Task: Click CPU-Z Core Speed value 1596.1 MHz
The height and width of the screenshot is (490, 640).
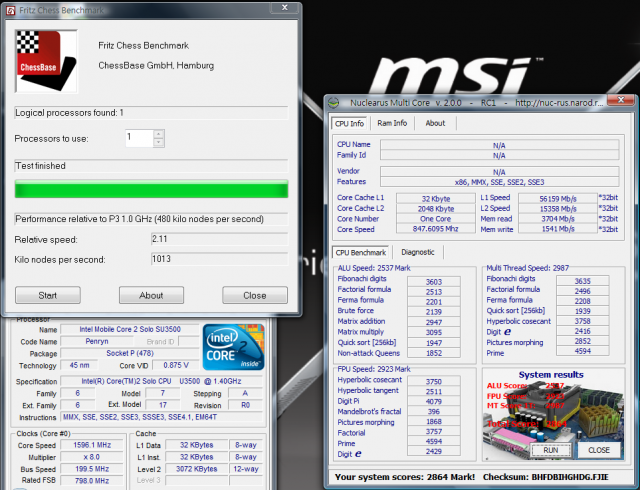Action: click(92, 445)
